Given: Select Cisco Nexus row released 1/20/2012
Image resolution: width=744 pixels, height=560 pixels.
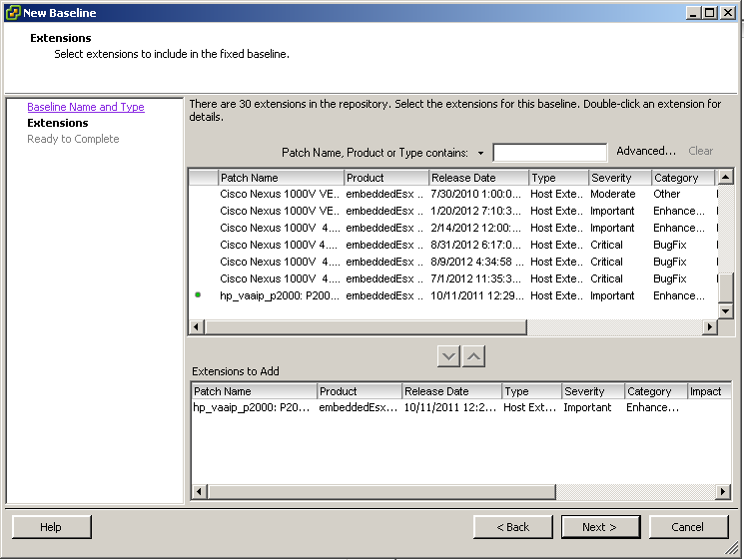Looking at the screenshot, I should point(453,211).
